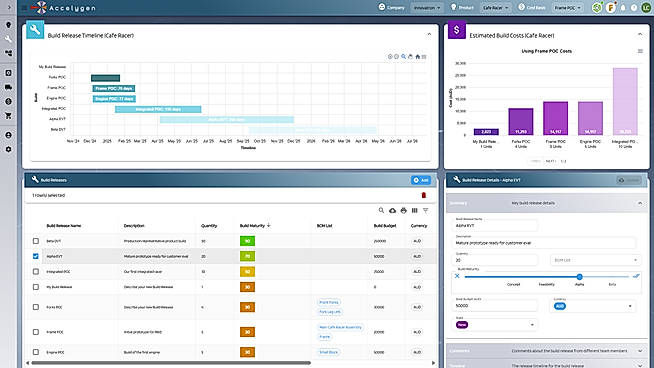The image size is (654, 368).
Task: Click the Frame POC 76 days gantt bar
Action: pos(113,88)
